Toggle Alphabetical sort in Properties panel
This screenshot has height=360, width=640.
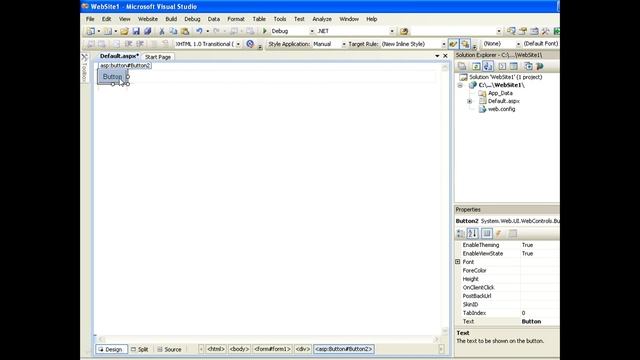[472, 233]
